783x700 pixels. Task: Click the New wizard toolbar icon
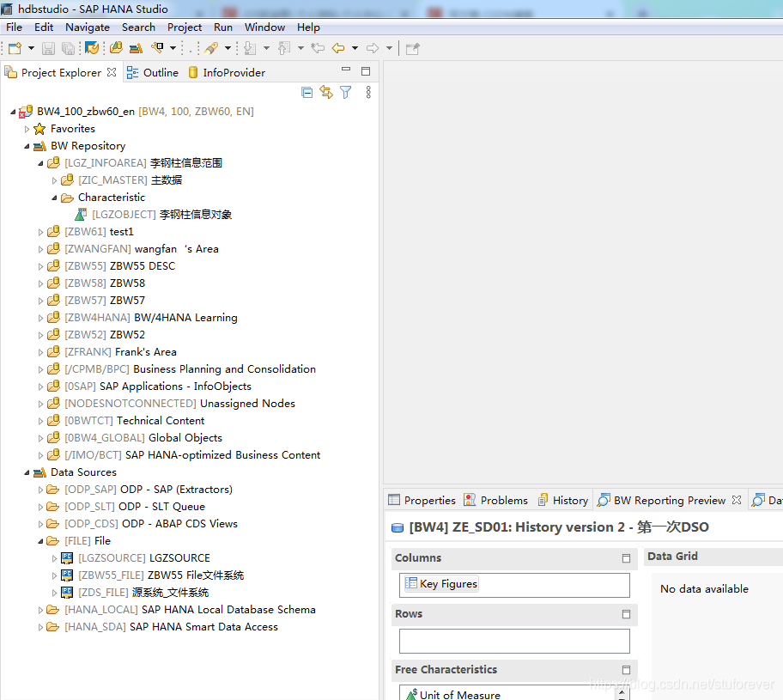15,48
